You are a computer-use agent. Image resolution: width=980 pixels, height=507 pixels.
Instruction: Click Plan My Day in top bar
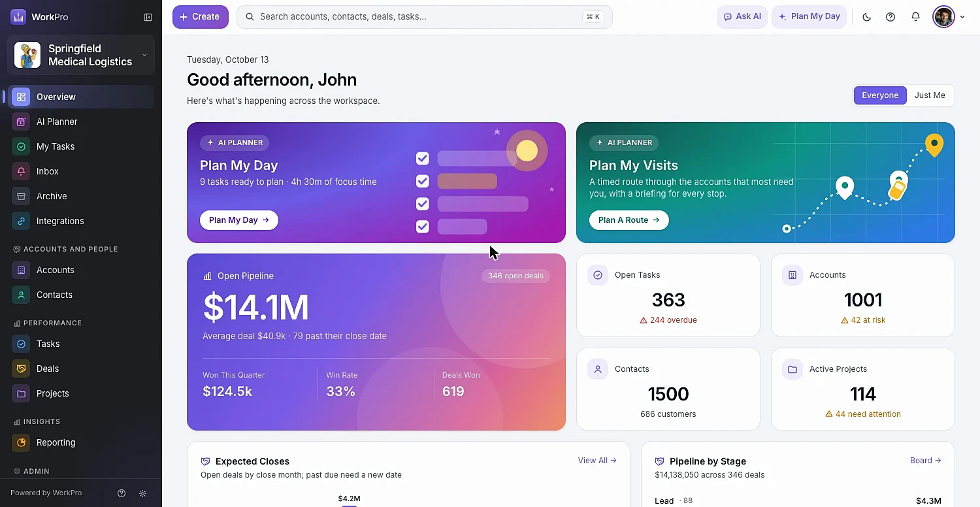click(809, 17)
